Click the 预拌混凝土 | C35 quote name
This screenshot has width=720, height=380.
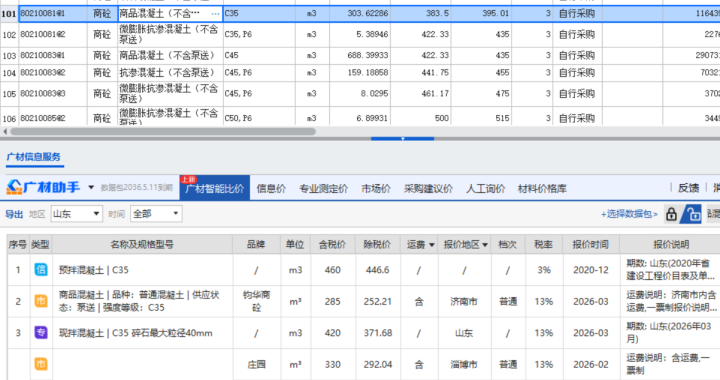tap(94, 270)
